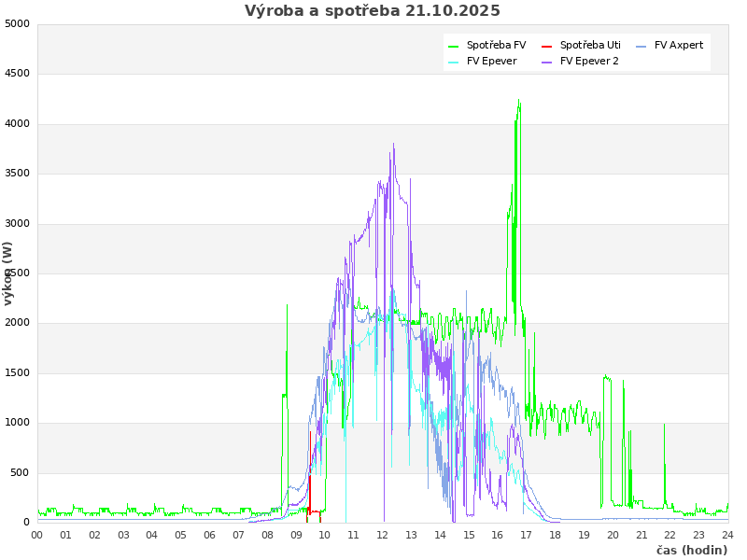Click the purple FV Epever 2 legend swatch
Viewport: 747px width, 560px height.
(547, 63)
